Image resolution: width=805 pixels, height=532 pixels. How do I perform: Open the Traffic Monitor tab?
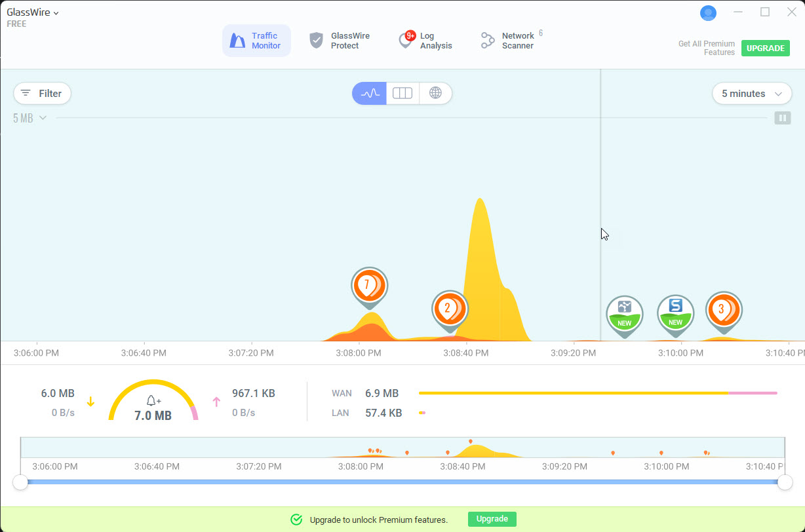click(256, 41)
